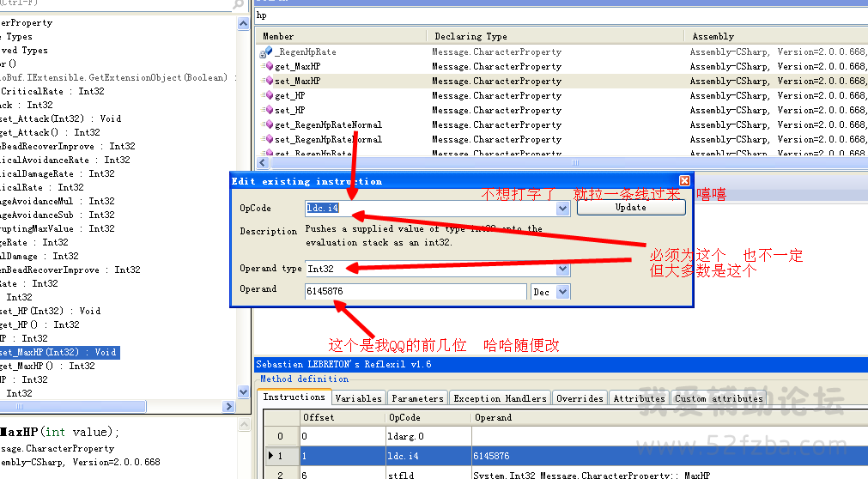Click the set_HP method icon in results
This screenshot has width=868, height=479.
266,111
